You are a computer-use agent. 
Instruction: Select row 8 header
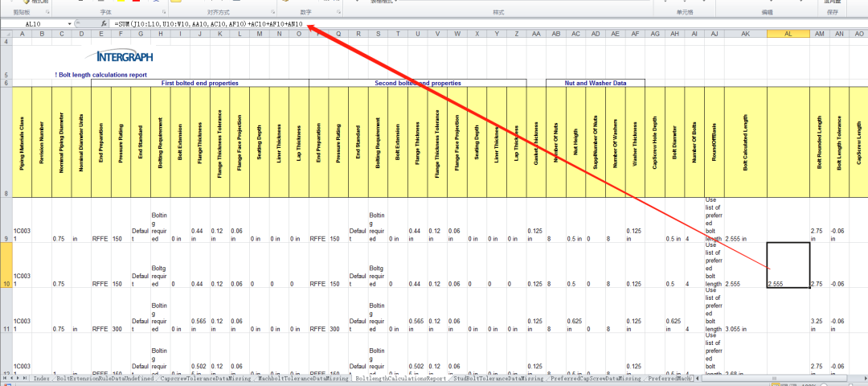(6, 142)
